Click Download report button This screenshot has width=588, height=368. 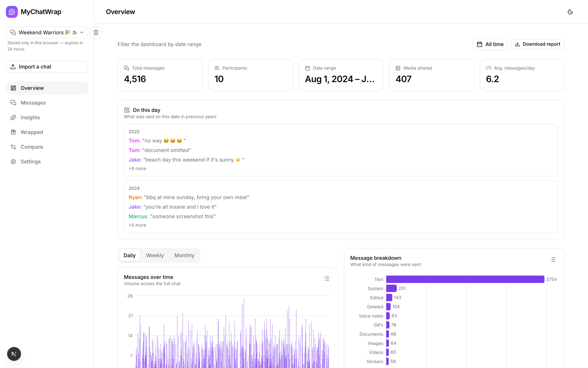point(537,44)
